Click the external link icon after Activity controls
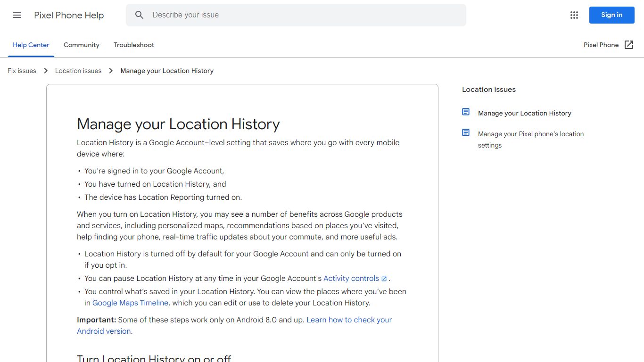 tap(384, 279)
